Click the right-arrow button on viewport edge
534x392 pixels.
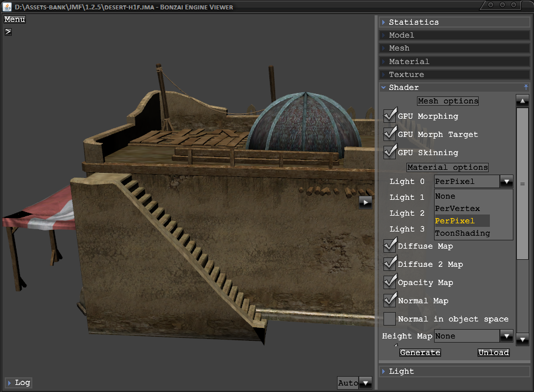[365, 202]
